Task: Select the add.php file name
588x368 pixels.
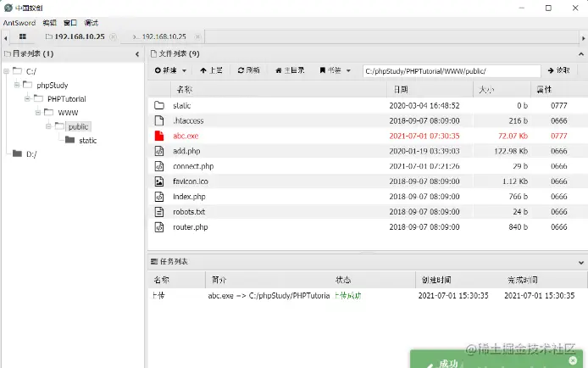Action: coord(186,151)
